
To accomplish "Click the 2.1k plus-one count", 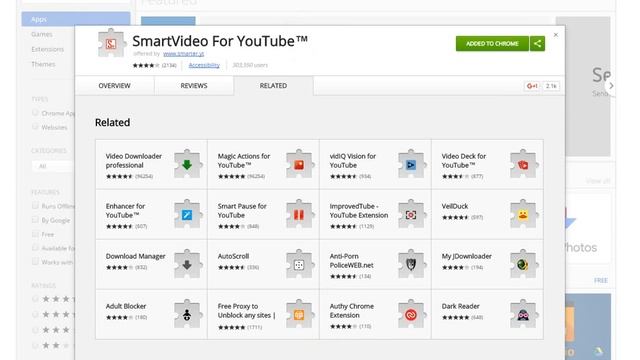I will 551,86.
